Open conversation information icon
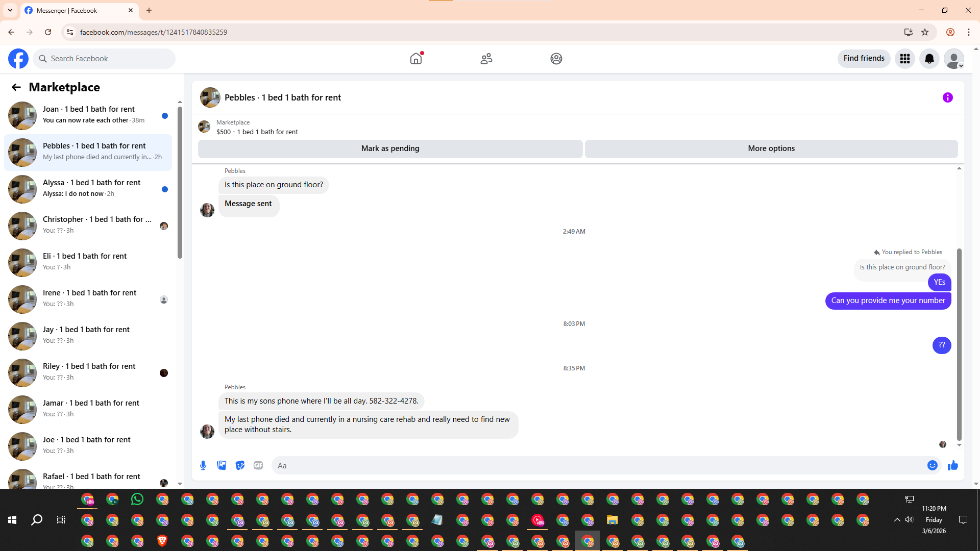This screenshot has width=980, height=551. click(947, 97)
